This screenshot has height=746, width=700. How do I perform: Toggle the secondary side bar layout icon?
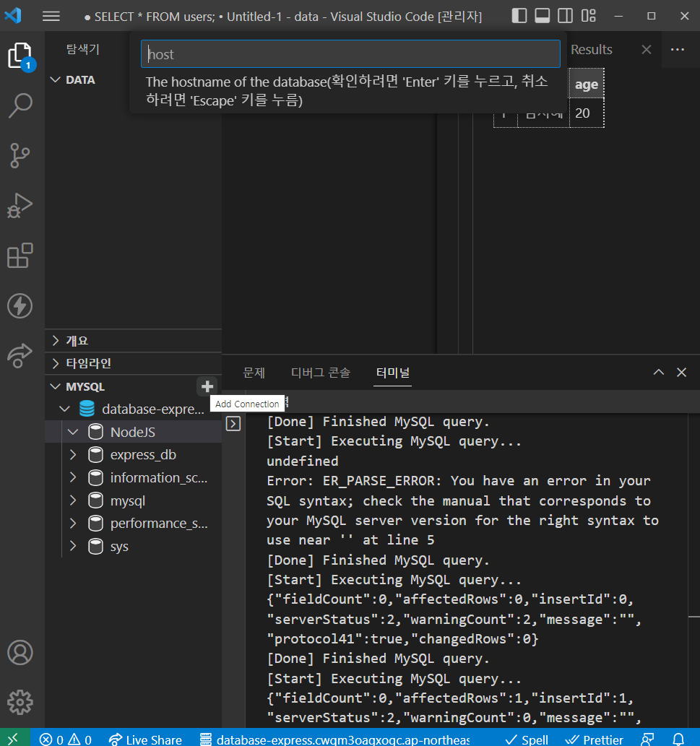[x=566, y=16]
